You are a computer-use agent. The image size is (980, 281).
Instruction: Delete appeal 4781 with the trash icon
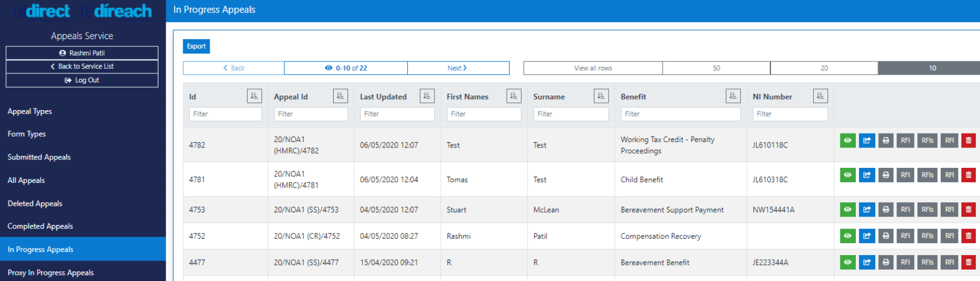969,175
